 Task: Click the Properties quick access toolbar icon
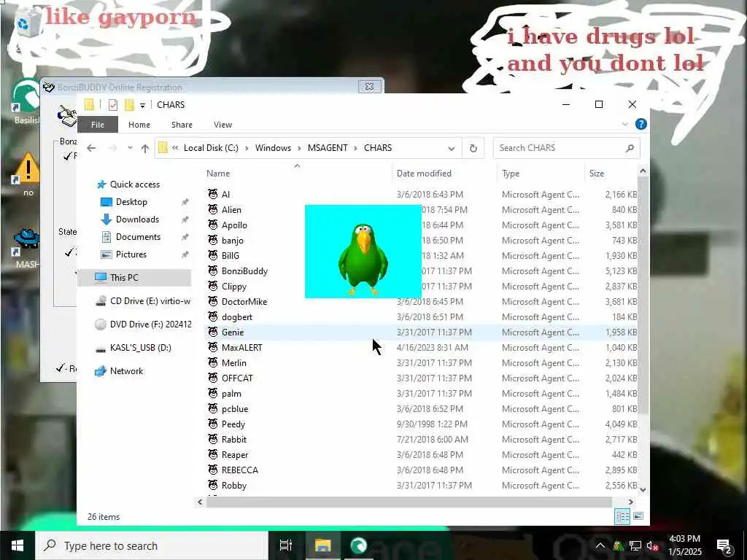(x=113, y=105)
